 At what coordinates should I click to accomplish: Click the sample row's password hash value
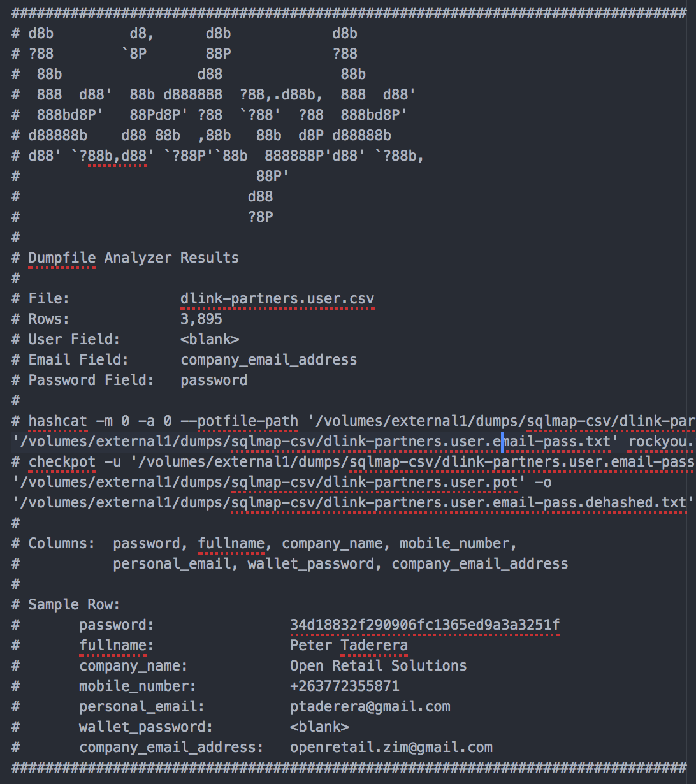coord(424,625)
